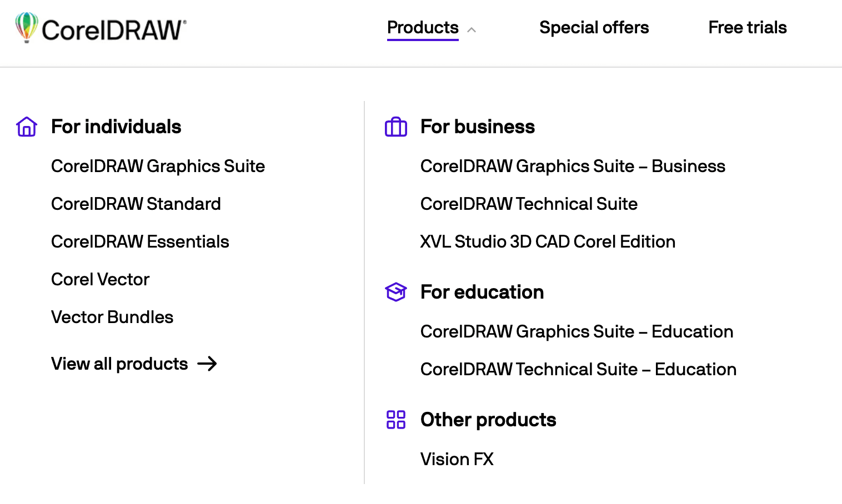Open XVL Studio 3D CAD Corel Edition
This screenshot has height=504, width=842.
pos(548,241)
